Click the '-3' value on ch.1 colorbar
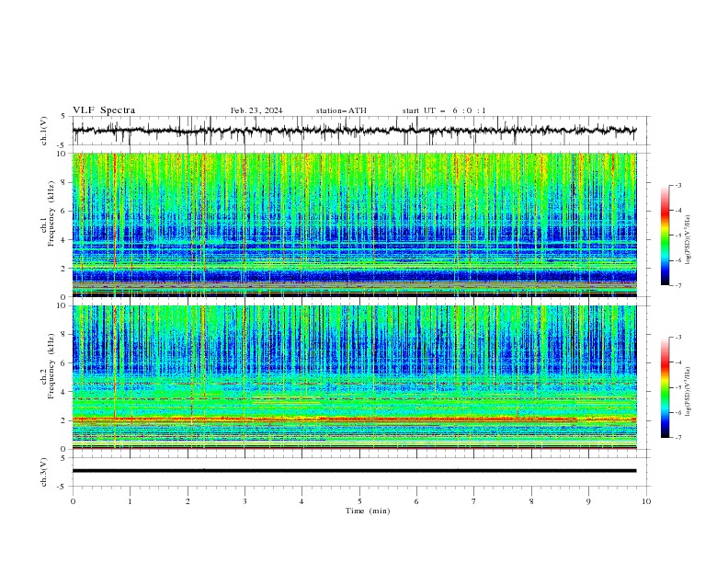This screenshot has width=728, height=563. coord(678,185)
